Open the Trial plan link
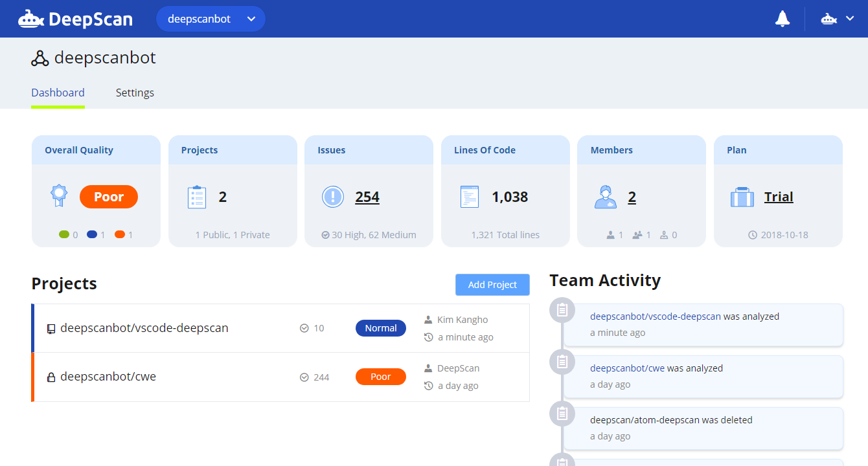 point(779,197)
